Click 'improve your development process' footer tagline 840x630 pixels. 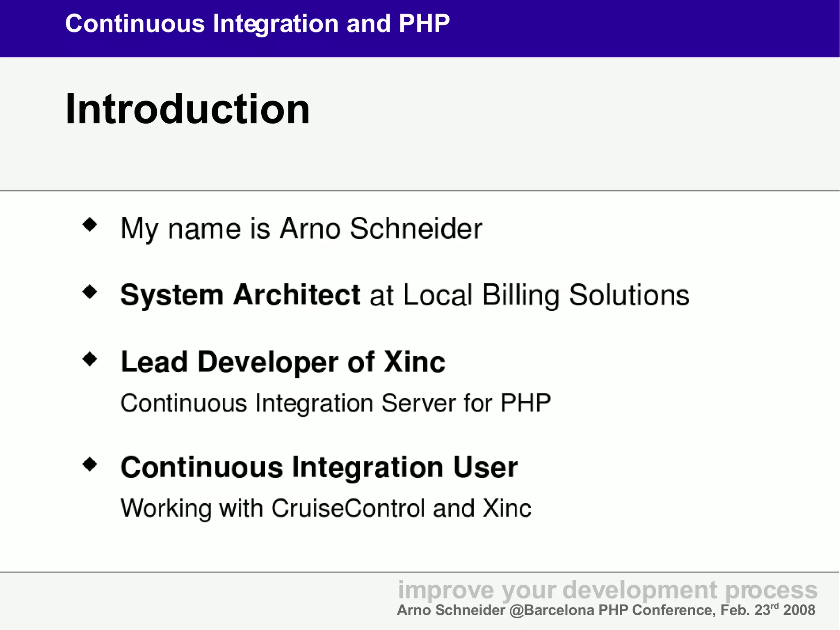tap(607, 590)
